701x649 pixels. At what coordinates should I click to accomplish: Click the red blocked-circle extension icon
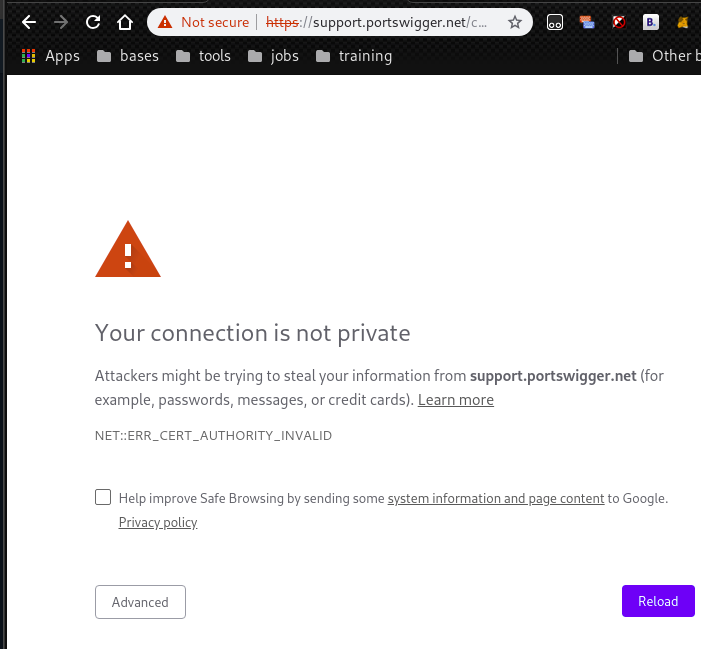[x=619, y=22]
